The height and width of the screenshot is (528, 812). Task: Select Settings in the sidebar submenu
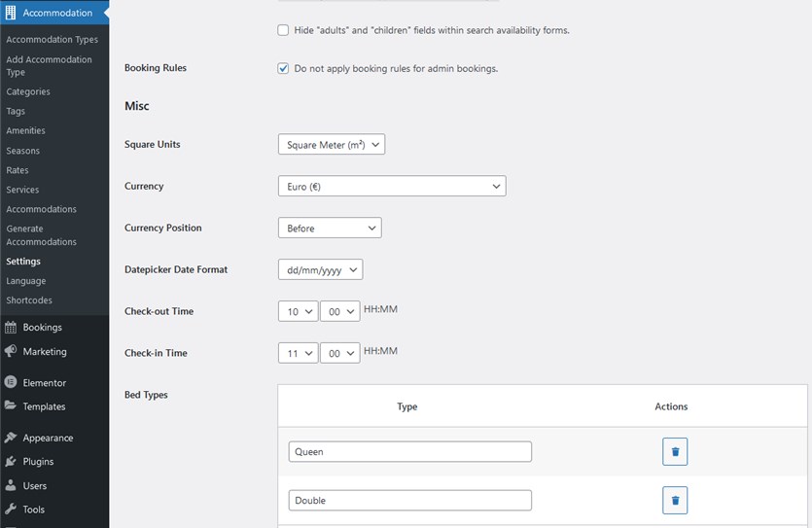[23, 262]
